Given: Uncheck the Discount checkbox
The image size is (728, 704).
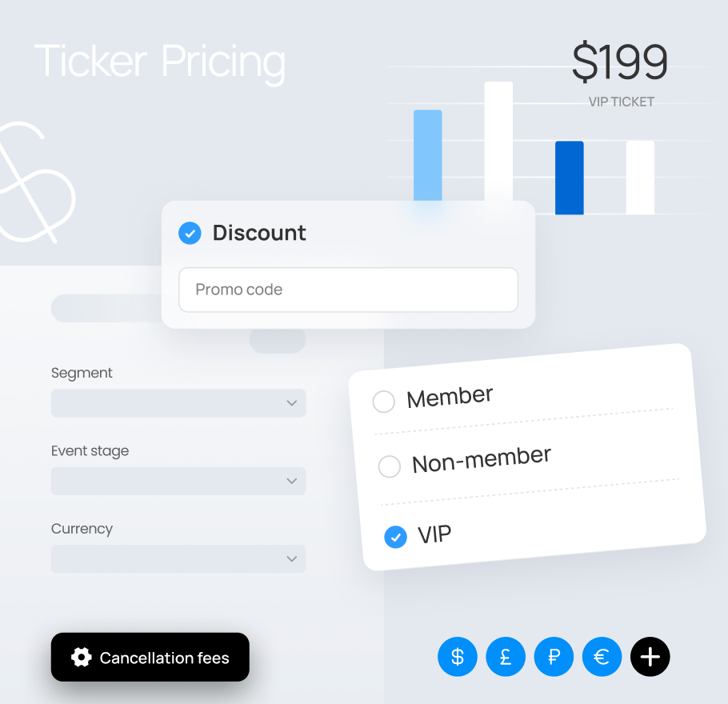Looking at the screenshot, I should click(x=190, y=233).
